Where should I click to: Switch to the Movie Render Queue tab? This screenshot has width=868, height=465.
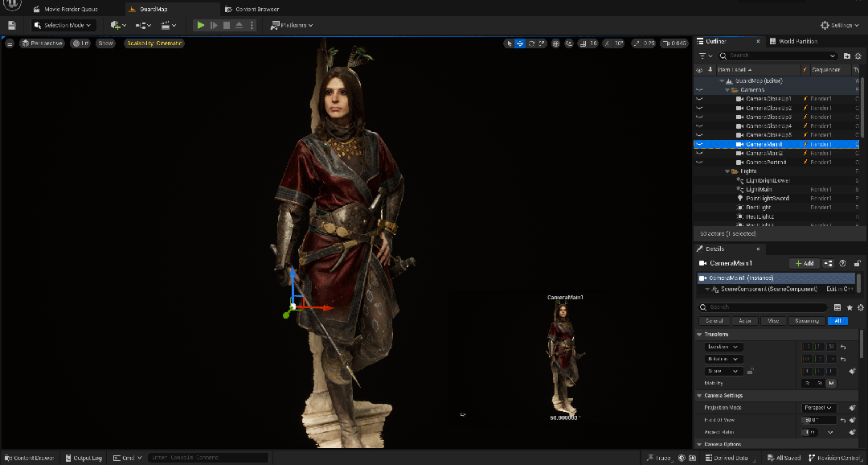click(x=65, y=9)
